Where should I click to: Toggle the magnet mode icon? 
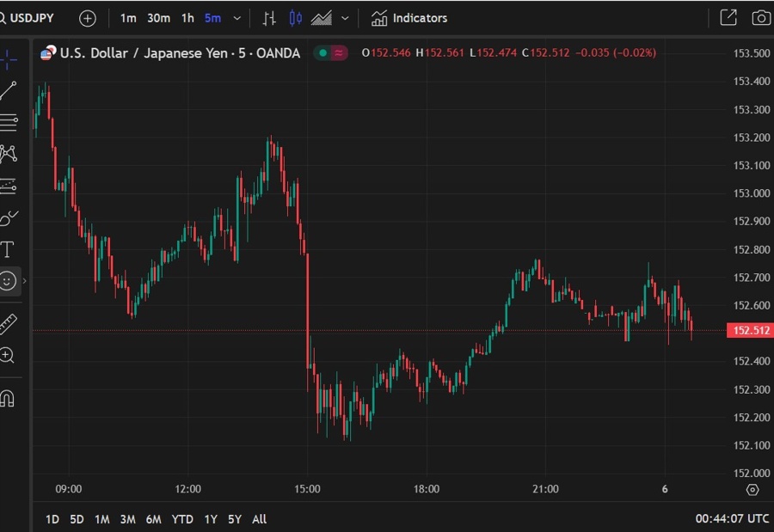[x=8, y=398]
